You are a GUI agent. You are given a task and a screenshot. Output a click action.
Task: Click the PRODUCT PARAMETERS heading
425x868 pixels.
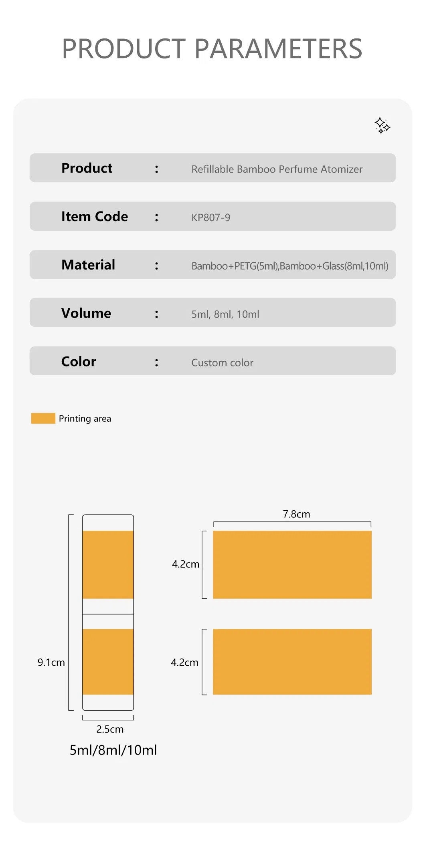tap(212, 49)
